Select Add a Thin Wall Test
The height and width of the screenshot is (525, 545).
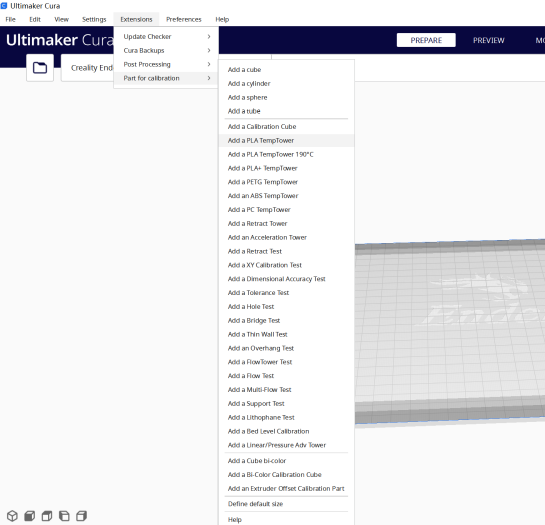pos(286,334)
